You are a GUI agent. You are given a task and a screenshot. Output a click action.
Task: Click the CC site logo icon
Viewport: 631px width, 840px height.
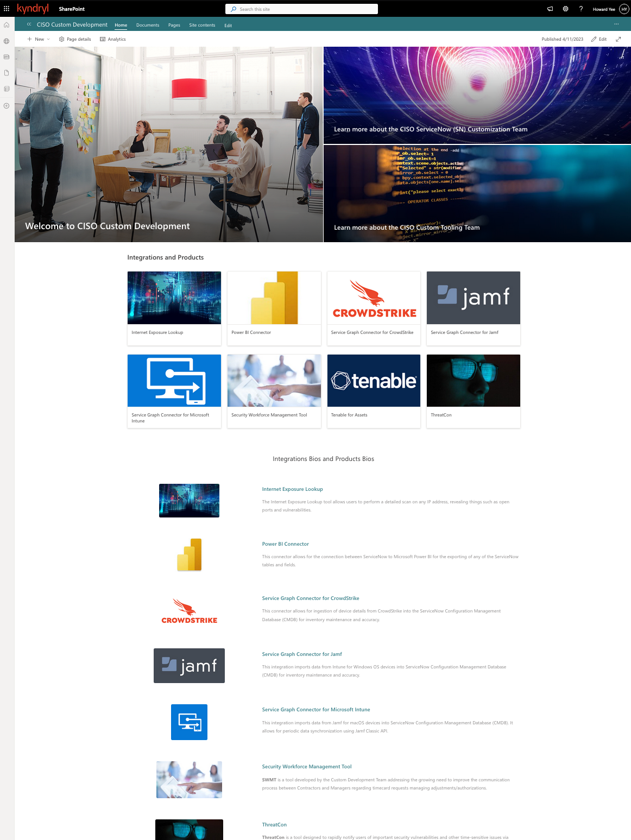click(29, 24)
